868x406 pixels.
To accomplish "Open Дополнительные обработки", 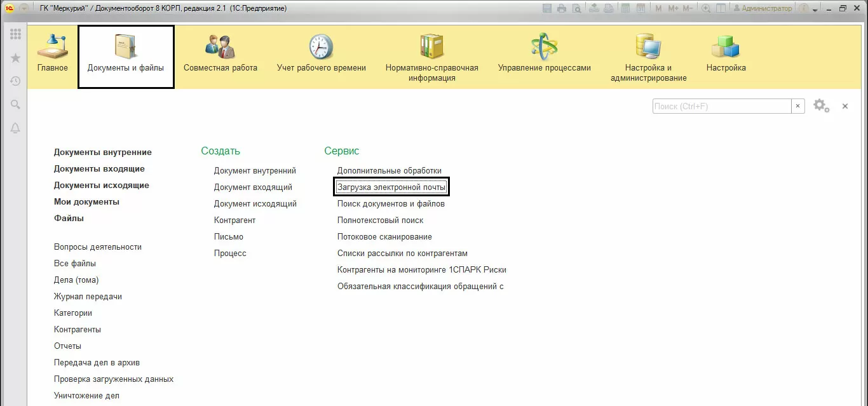I will pyautogui.click(x=389, y=171).
